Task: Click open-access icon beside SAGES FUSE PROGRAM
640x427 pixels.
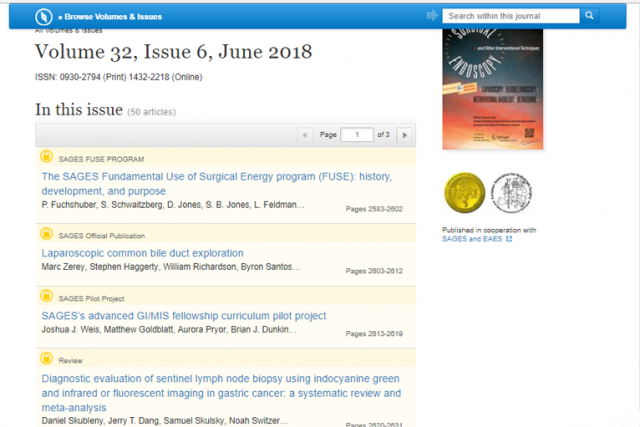Action: [x=45, y=158]
